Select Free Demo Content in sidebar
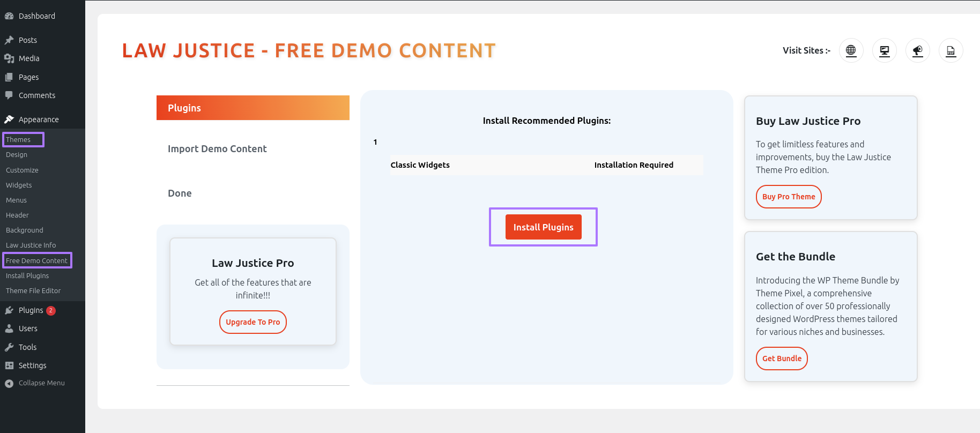This screenshot has width=980, height=433. [36, 260]
